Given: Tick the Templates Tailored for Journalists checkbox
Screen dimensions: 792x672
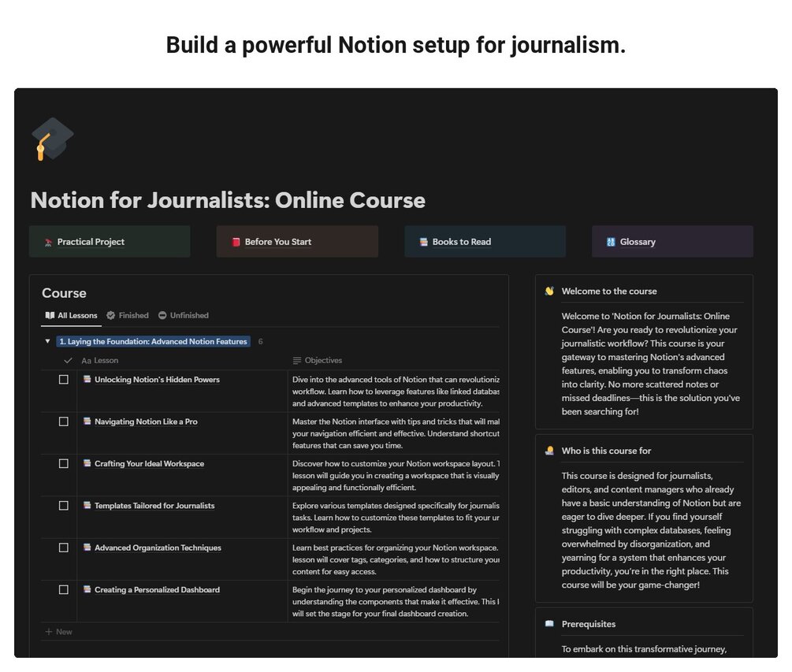Looking at the screenshot, I should tap(64, 506).
